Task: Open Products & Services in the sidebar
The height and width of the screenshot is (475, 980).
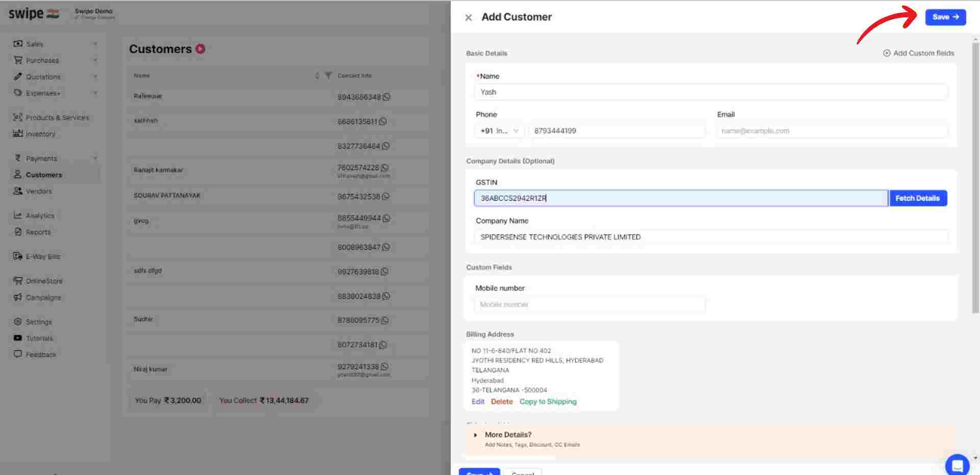Action: (x=57, y=117)
